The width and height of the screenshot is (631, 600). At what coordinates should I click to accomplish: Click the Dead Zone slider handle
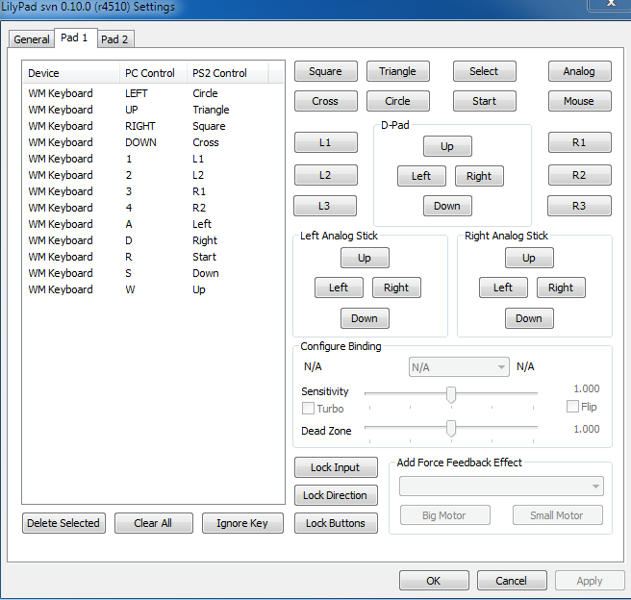click(451, 429)
